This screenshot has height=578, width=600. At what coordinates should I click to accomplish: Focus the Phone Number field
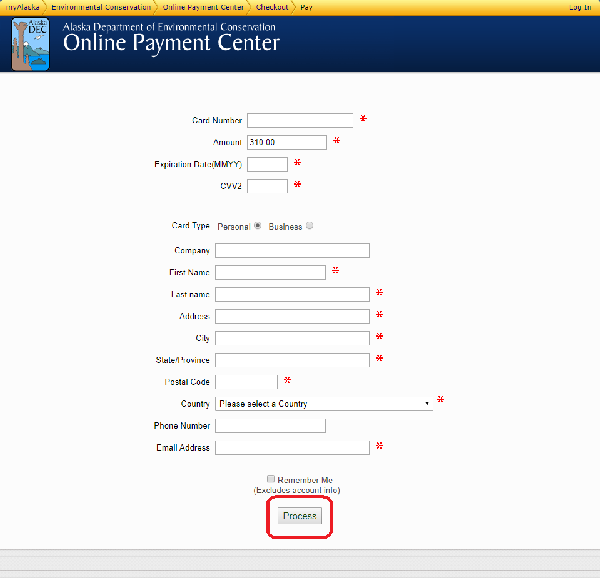pos(270,426)
